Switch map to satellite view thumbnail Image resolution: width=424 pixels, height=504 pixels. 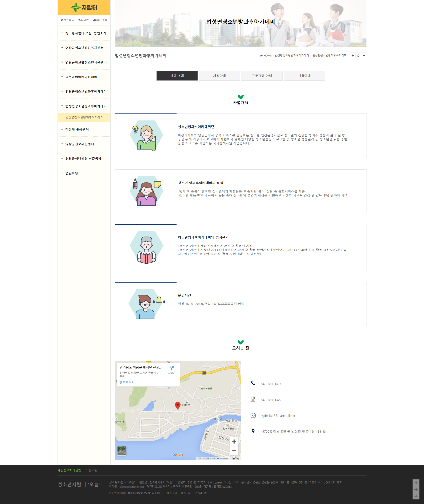(x=122, y=450)
